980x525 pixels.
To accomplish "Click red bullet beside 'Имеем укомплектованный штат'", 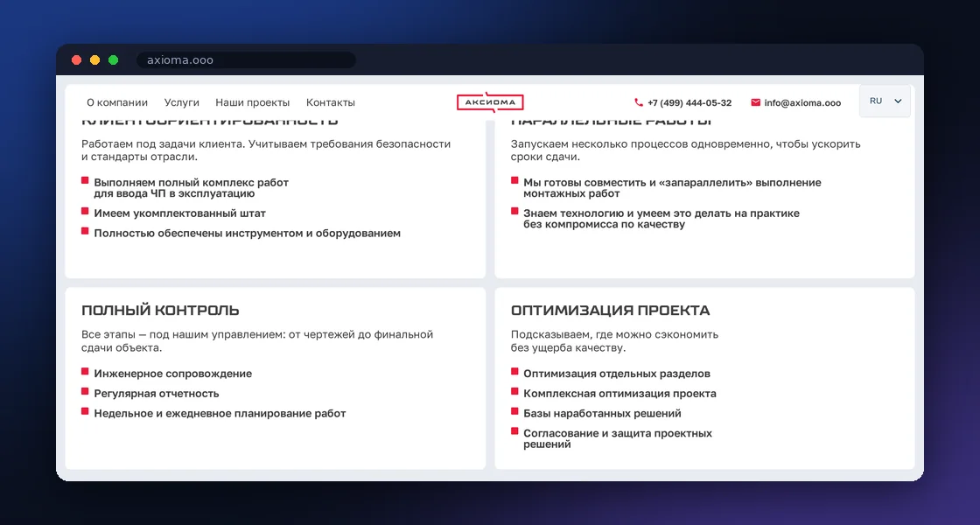I will coord(85,211).
